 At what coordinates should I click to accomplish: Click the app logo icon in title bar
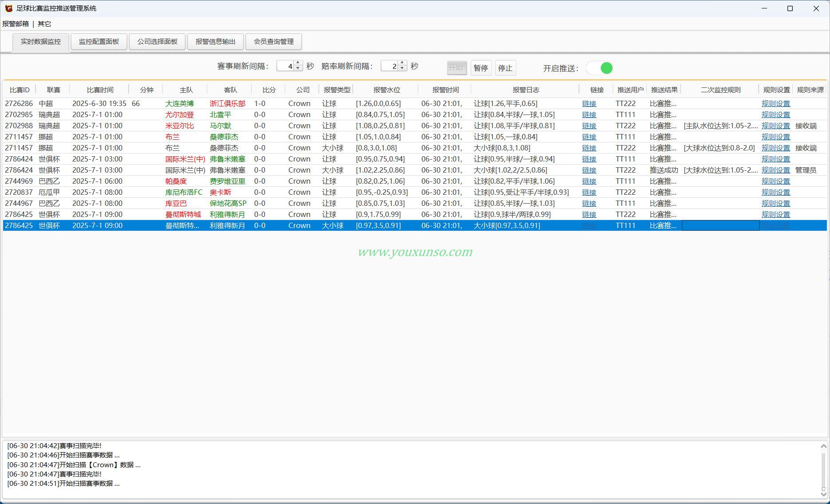8,8
